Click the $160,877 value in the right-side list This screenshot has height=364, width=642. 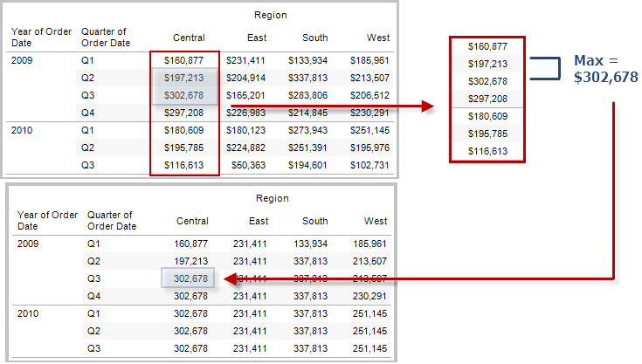tap(487, 46)
